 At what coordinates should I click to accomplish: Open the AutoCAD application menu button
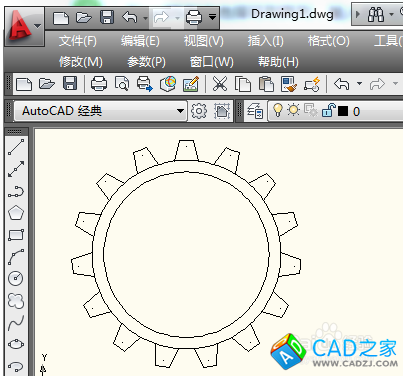pos(23,27)
